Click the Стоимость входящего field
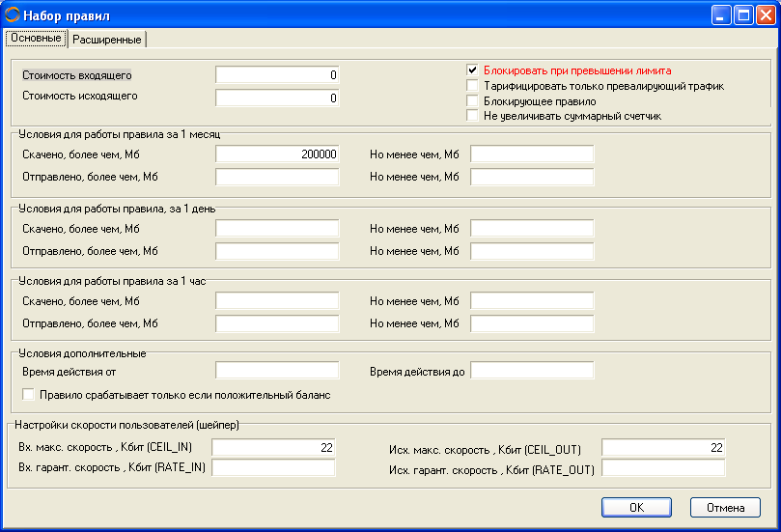 tap(277, 75)
